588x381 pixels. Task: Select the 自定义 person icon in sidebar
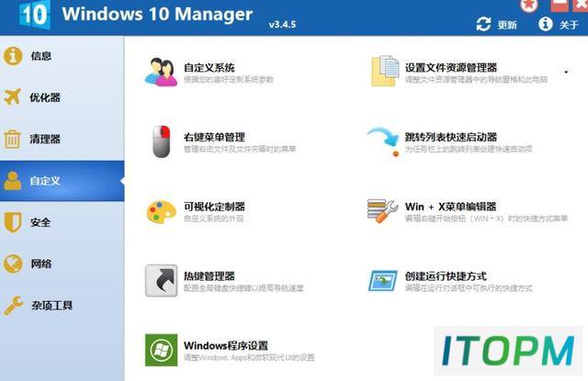(x=12, y=181)
